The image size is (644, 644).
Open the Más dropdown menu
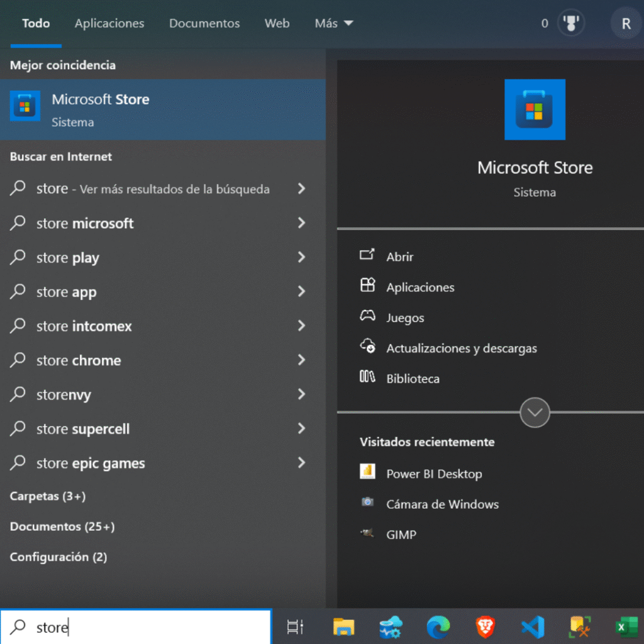pos(334,23)
